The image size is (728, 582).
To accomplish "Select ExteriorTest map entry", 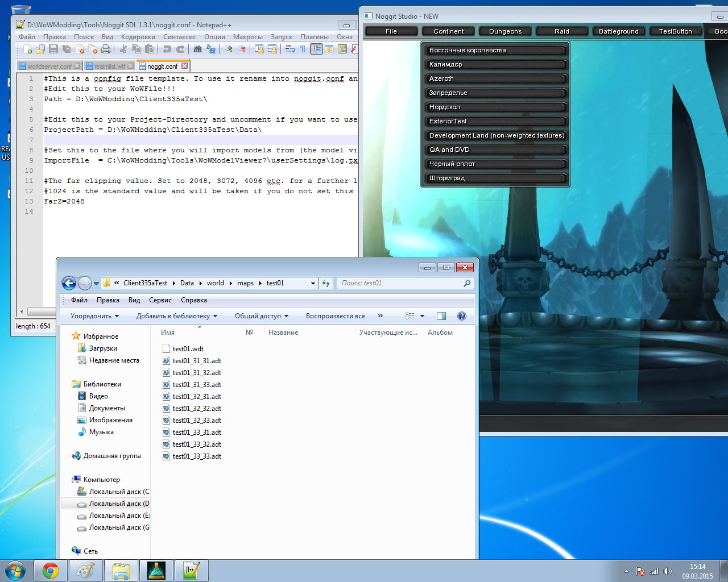I will [x=495, y=121].
